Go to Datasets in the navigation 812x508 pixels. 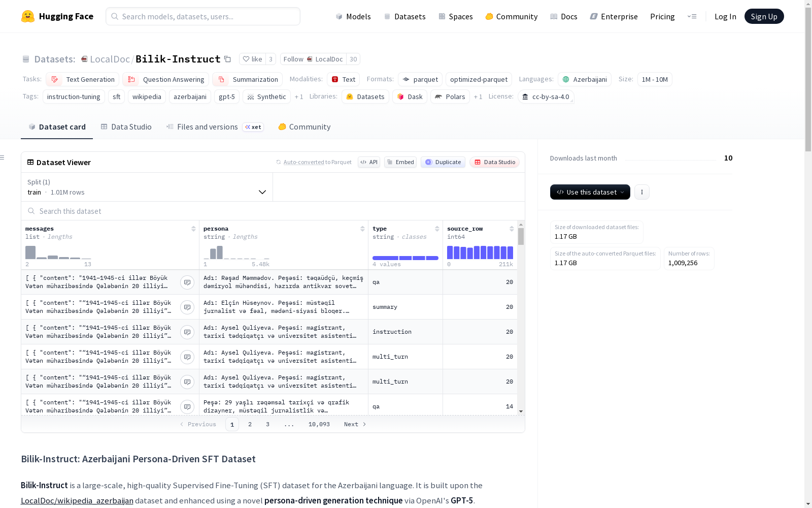[404, 16]
